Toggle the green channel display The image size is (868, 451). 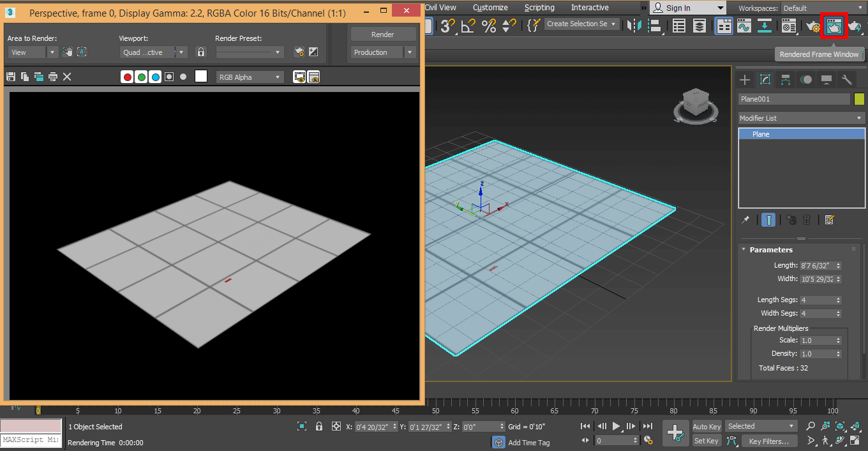141,77
